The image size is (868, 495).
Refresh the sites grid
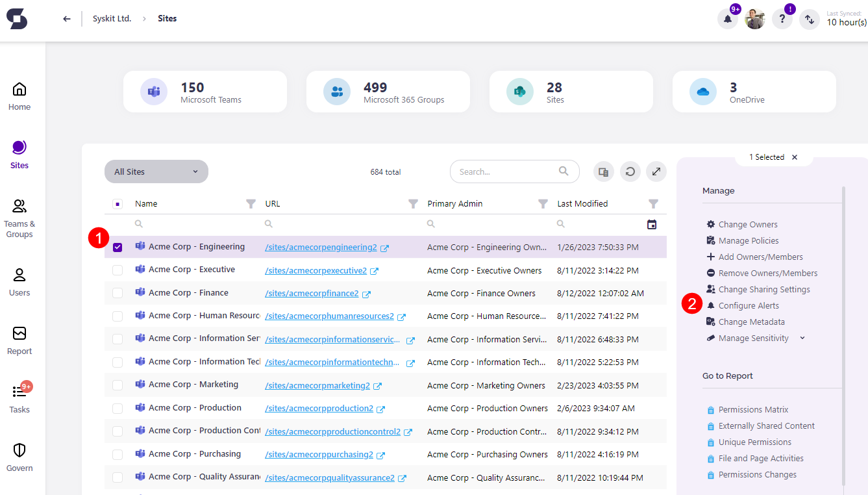630,171
